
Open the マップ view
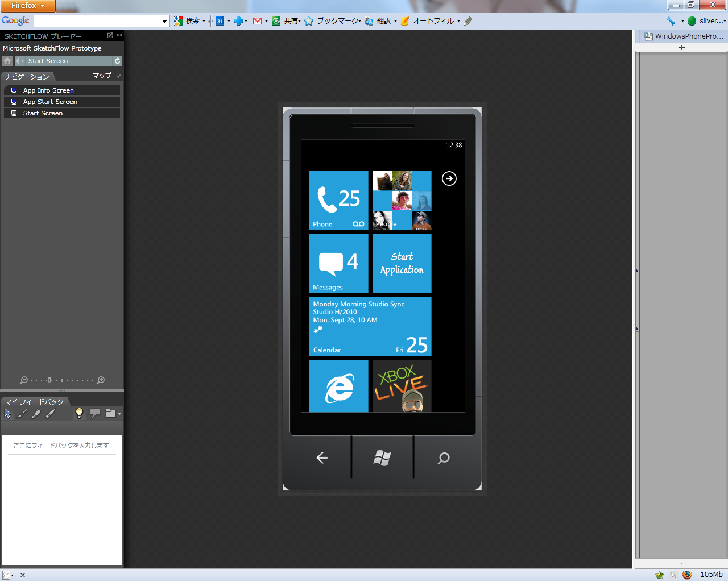[102, 76]
